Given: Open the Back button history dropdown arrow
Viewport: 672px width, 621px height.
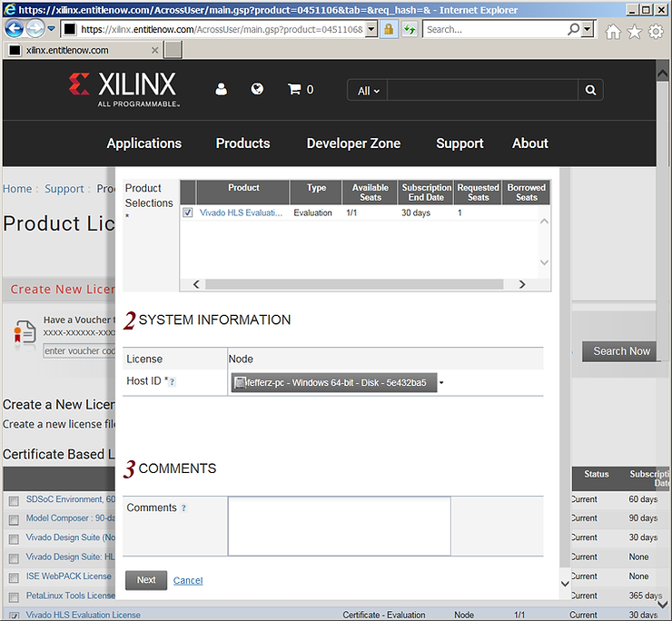Looking at the screenshot, I should [51, 29].
